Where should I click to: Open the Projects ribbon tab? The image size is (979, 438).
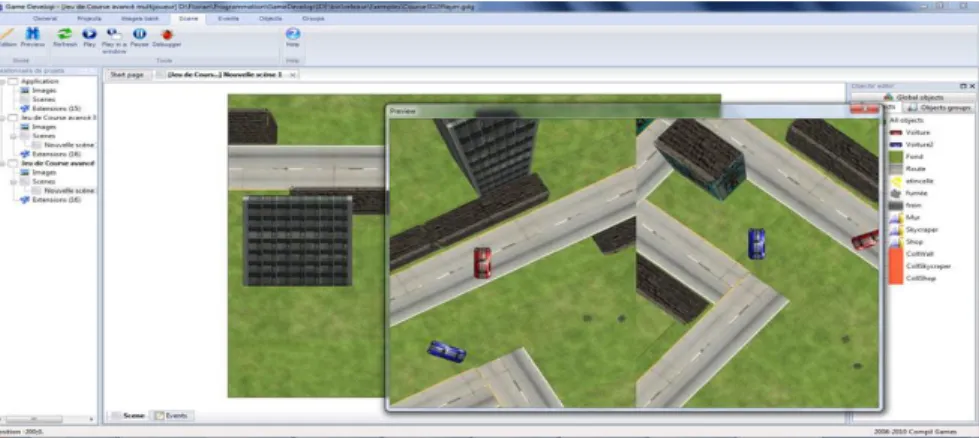point(89,19)
